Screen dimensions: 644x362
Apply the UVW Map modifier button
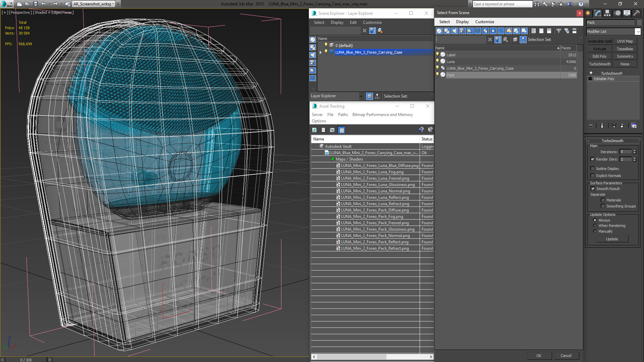625,41
